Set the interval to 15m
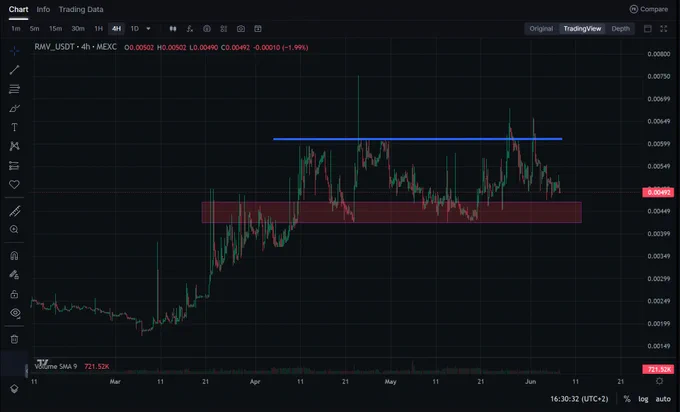680x412 pixels. pos(56,29)
